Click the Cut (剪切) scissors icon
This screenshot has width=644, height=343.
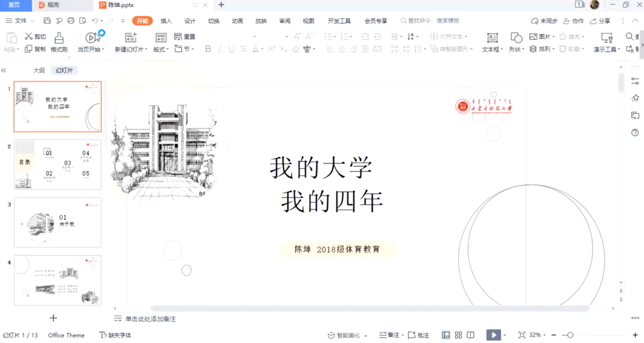click(x=29, y=37)
